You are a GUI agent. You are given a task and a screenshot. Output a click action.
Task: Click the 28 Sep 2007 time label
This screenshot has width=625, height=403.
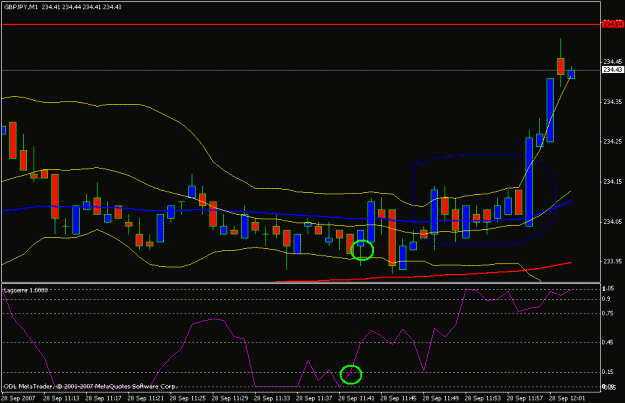(x=18, y=398)
